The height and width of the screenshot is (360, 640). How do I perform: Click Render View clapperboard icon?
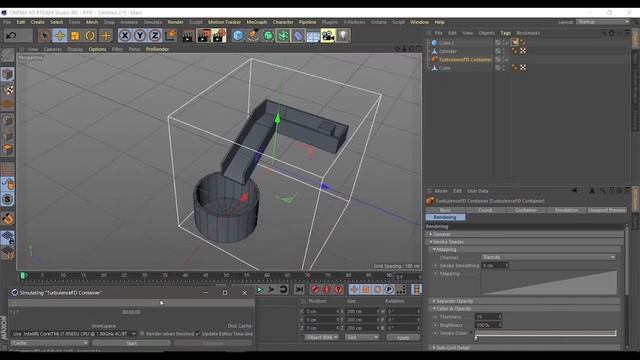188,36
